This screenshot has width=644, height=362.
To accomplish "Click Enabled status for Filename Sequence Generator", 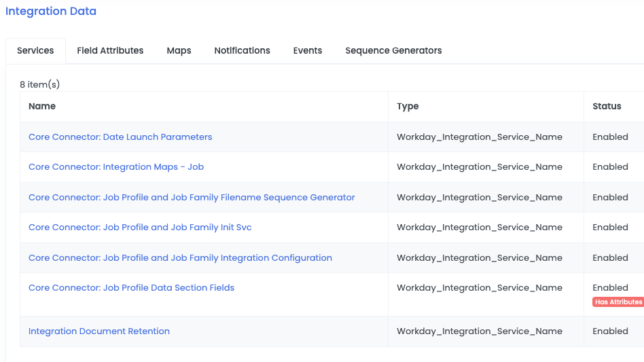I will click(x=610, y=198).
